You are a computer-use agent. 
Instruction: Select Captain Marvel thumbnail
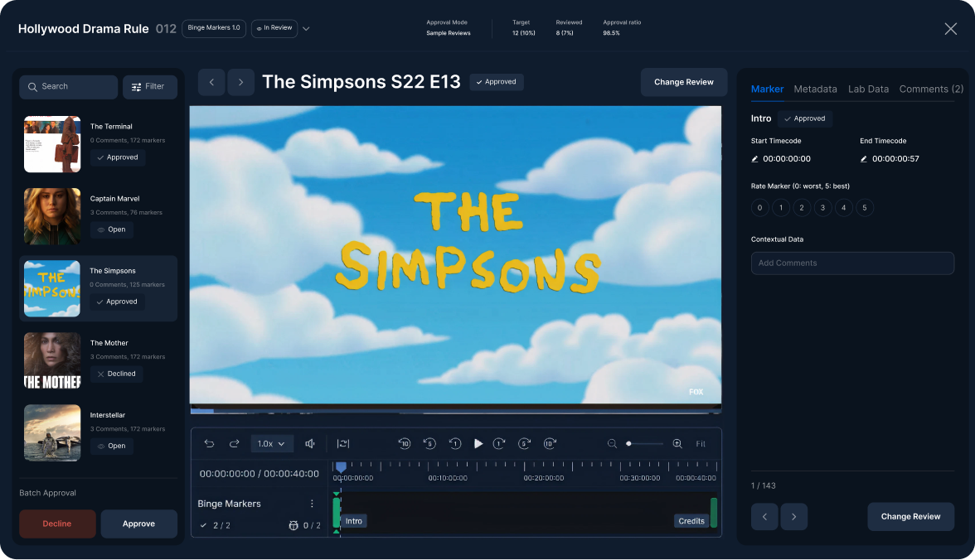tap(52, 216)
